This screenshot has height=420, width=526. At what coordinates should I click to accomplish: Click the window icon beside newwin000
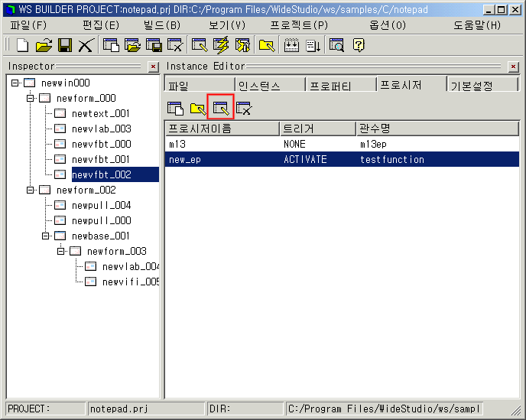click(x=30, y=83)
